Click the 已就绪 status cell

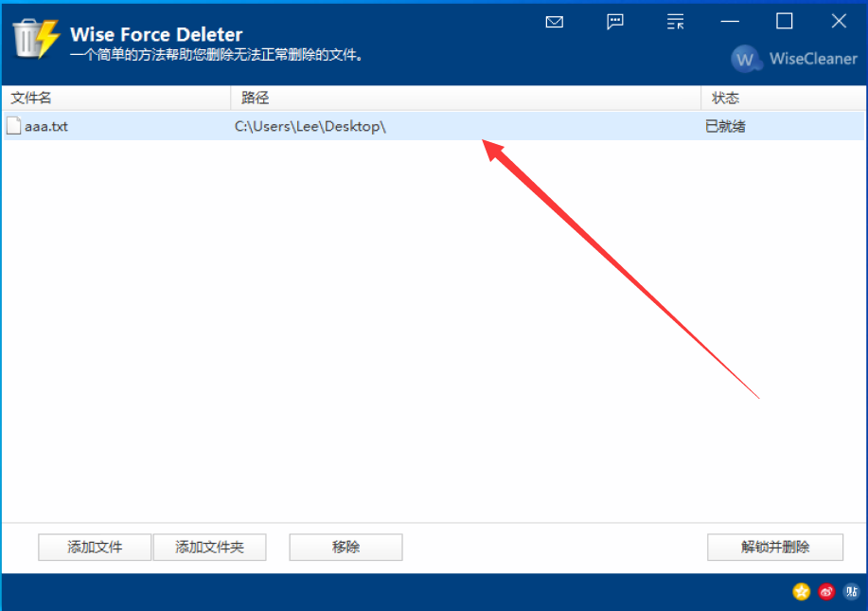point(725,126)
